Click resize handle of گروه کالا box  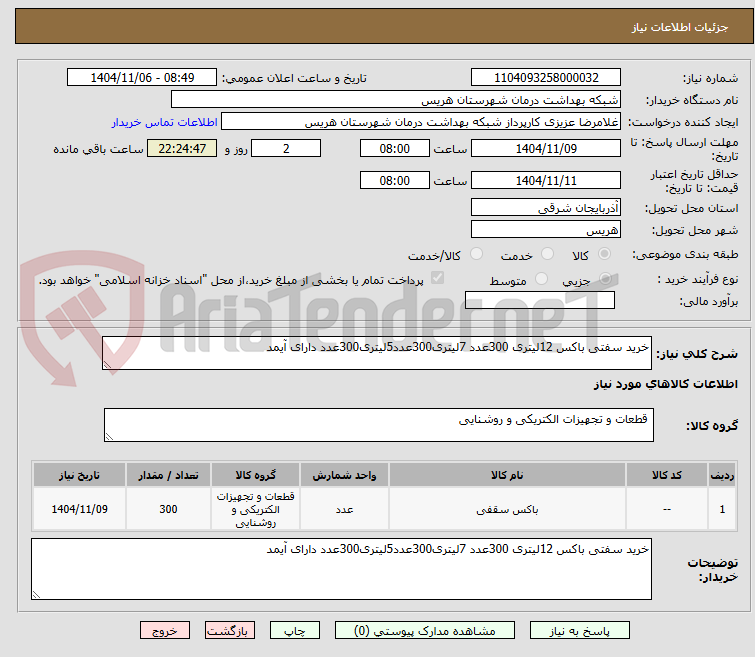[109, 436]
